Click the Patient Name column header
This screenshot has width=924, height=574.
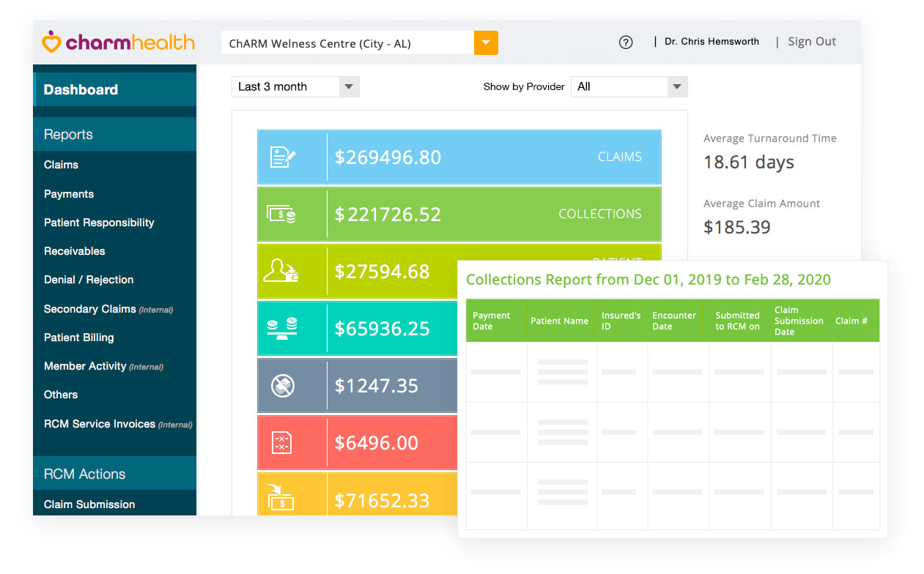pyautogui.click(x=560, y=321)
